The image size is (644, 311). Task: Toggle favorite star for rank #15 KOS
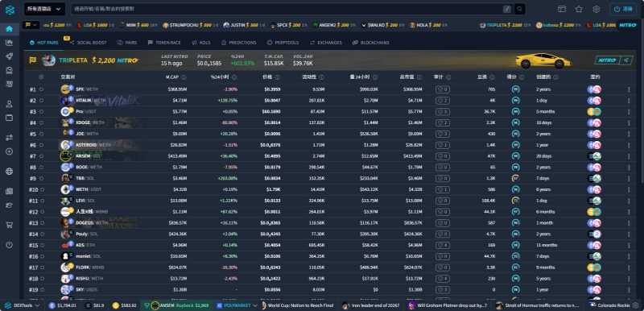tap(42, 245)
